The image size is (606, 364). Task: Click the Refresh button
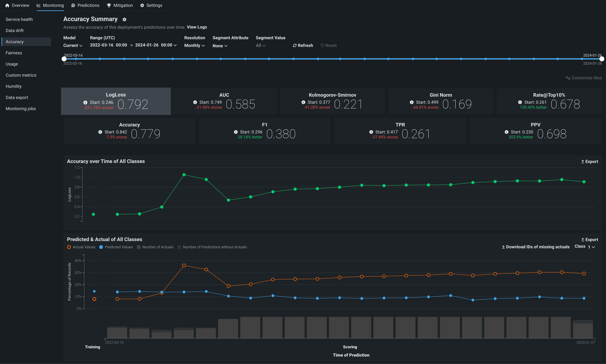point(303,46)
